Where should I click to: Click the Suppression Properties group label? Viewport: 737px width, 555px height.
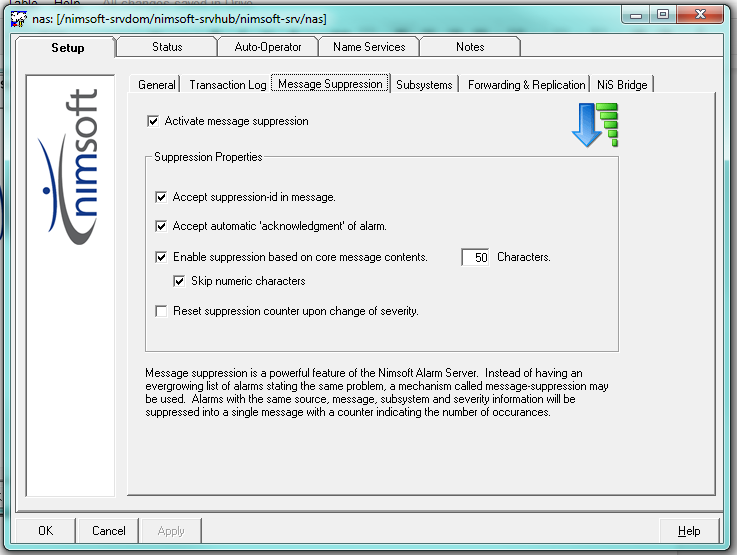208,157
